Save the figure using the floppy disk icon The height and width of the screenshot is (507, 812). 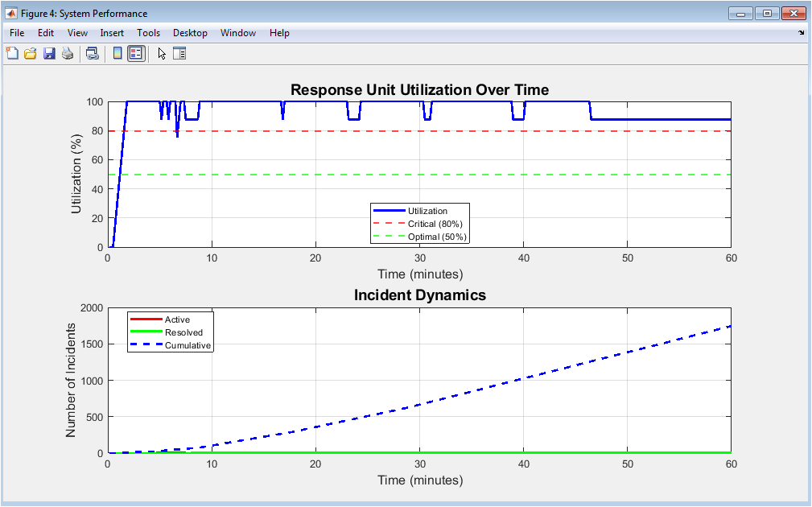[x=49, y=54]
